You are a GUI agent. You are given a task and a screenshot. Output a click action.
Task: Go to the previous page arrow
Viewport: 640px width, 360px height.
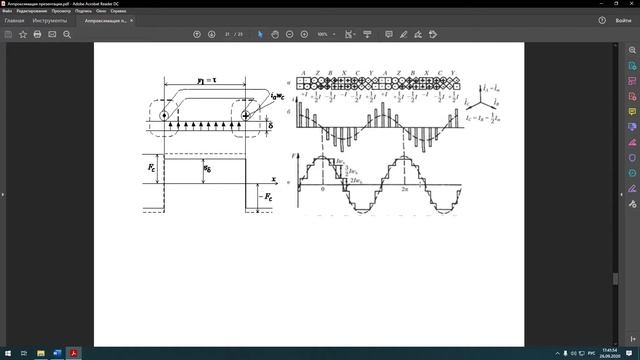point(197,35)
